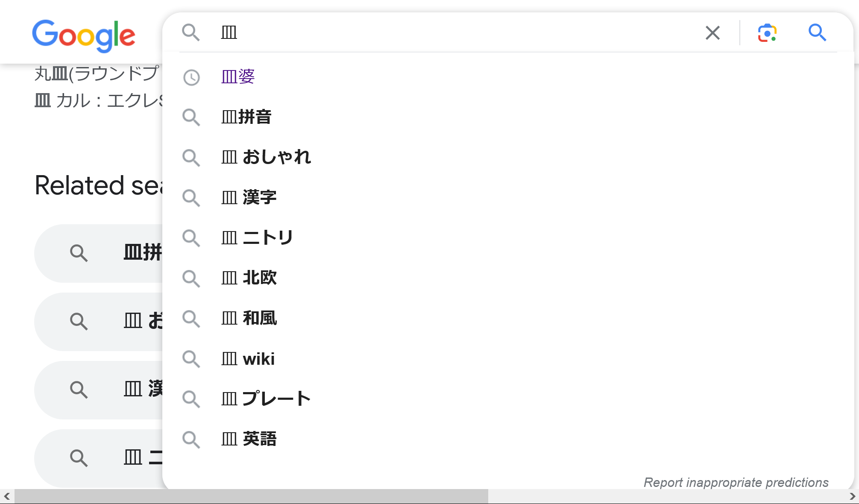The image size is (859, 504).
Task: Click magnifier icon next to 皿 プレート suggestion
Action: pos(191,399)
